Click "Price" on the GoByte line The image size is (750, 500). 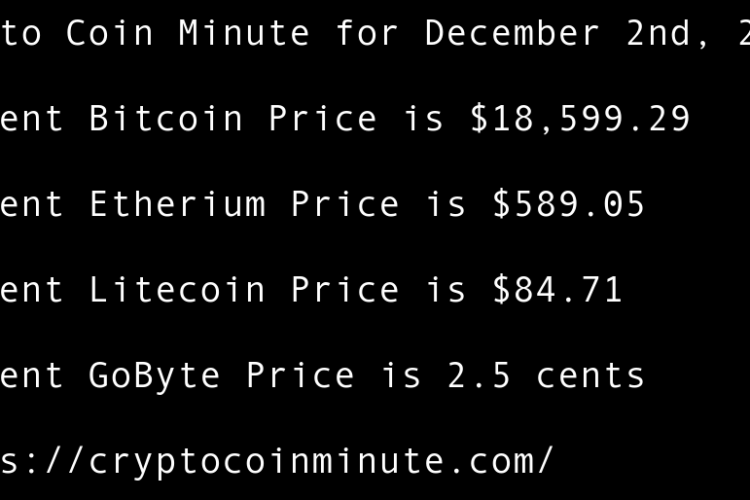click(300, 375)
